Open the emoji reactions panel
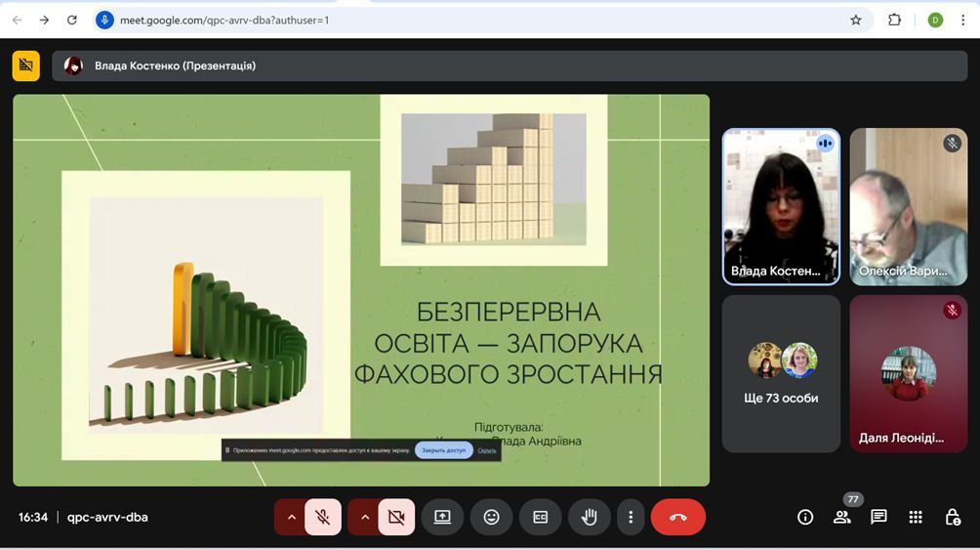 (x=491, y=517)
